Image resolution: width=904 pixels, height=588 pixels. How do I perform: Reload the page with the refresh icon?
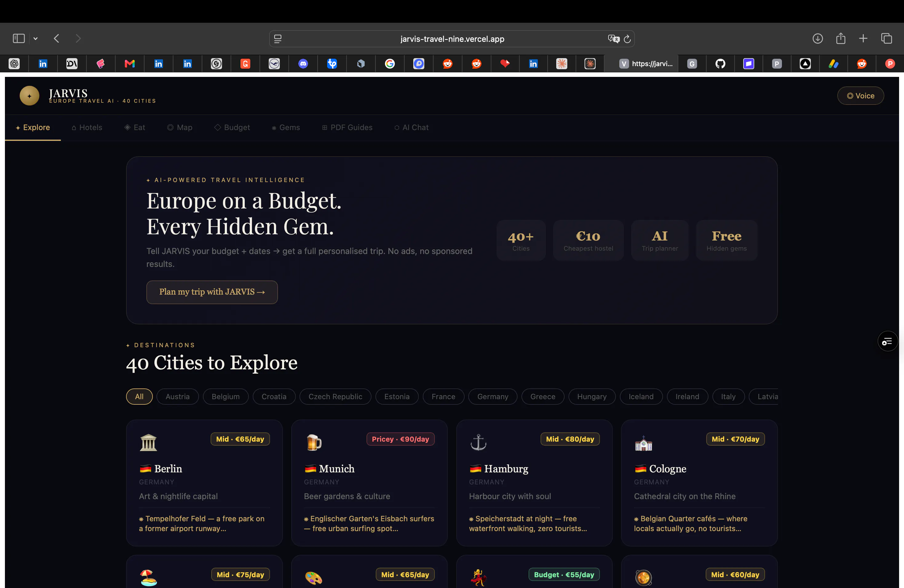click(627, 39)
